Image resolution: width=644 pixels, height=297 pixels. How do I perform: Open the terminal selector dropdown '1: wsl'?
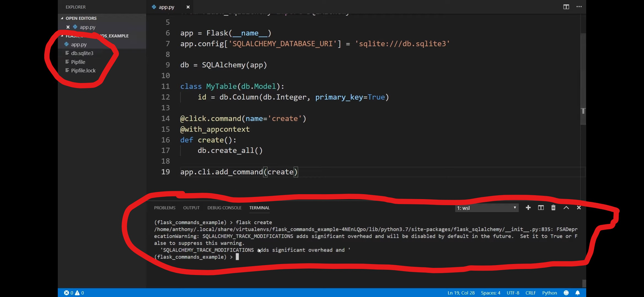tap(486, 208)
